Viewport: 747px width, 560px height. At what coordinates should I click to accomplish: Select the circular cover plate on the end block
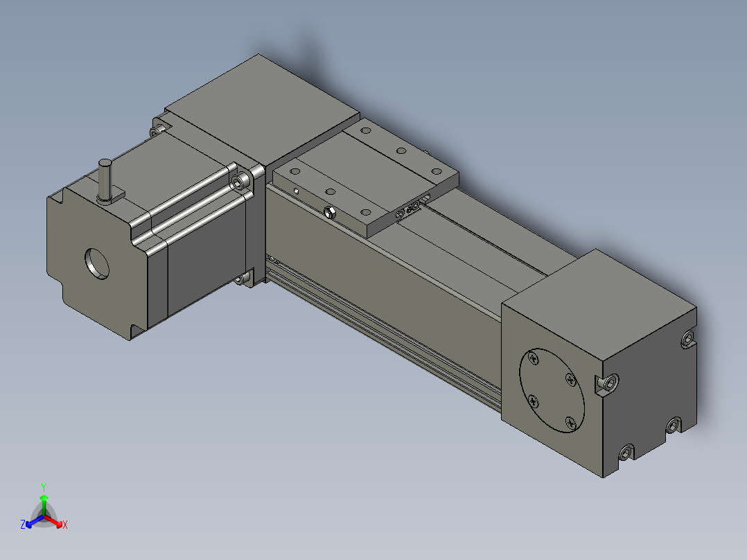(552, 390)
